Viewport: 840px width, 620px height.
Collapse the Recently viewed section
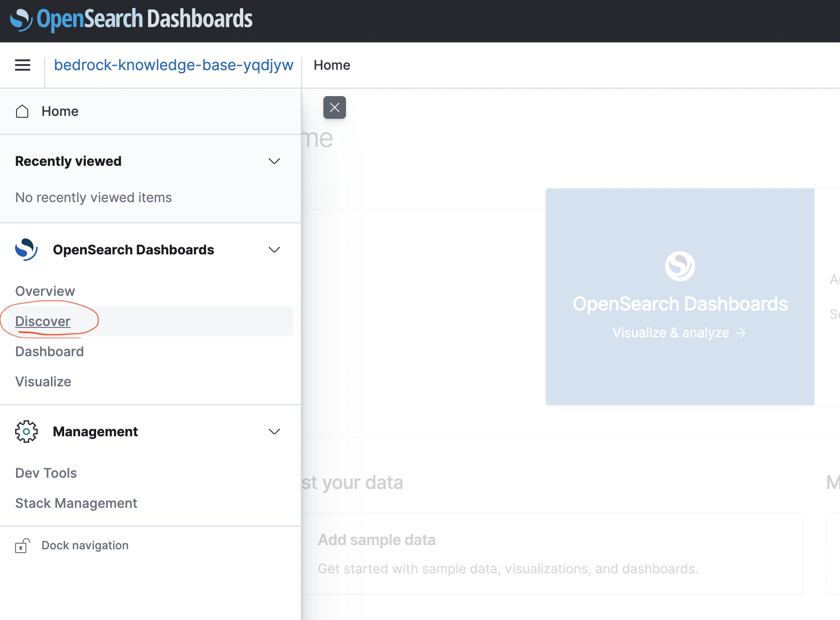tap(274, 161)
